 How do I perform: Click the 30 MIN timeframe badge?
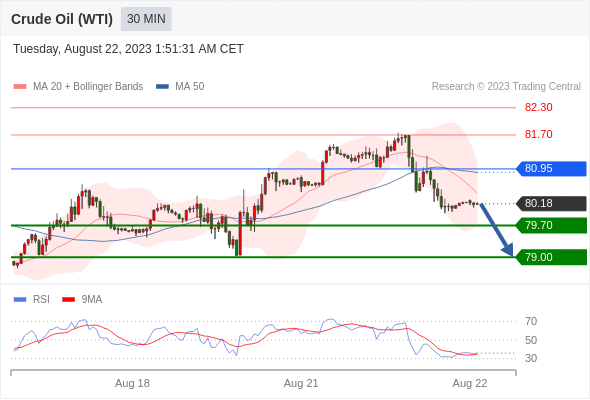146,19
